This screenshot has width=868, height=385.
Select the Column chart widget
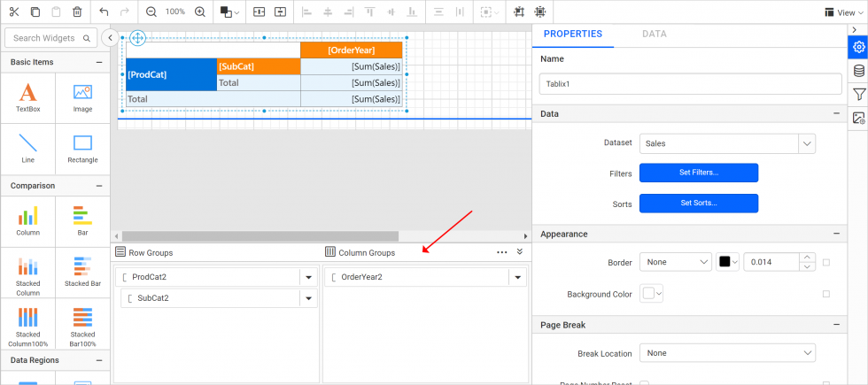point(27,221)
